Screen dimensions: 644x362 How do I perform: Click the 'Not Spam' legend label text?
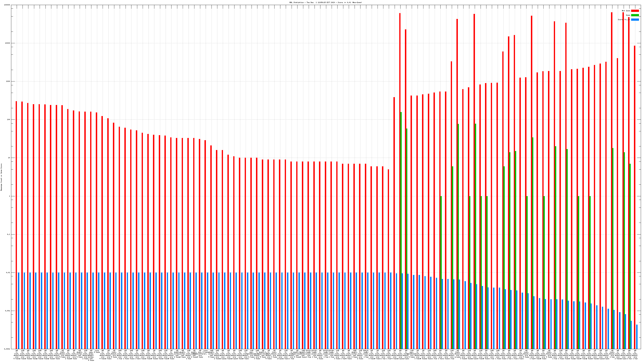(x=626, y=11)
